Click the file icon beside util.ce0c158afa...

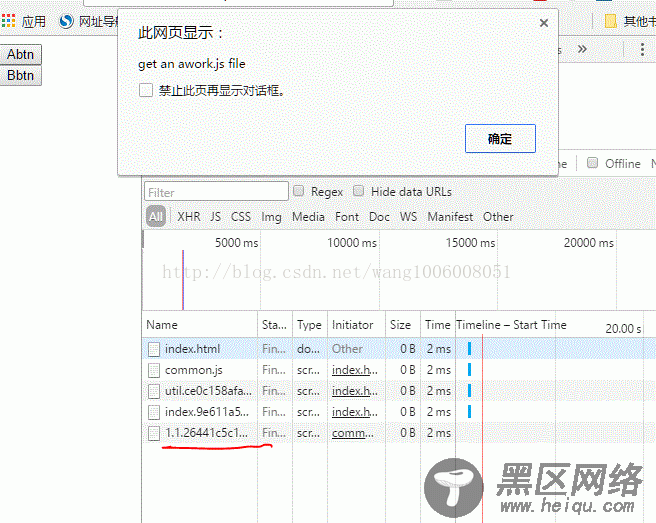(x=154, y=391)
